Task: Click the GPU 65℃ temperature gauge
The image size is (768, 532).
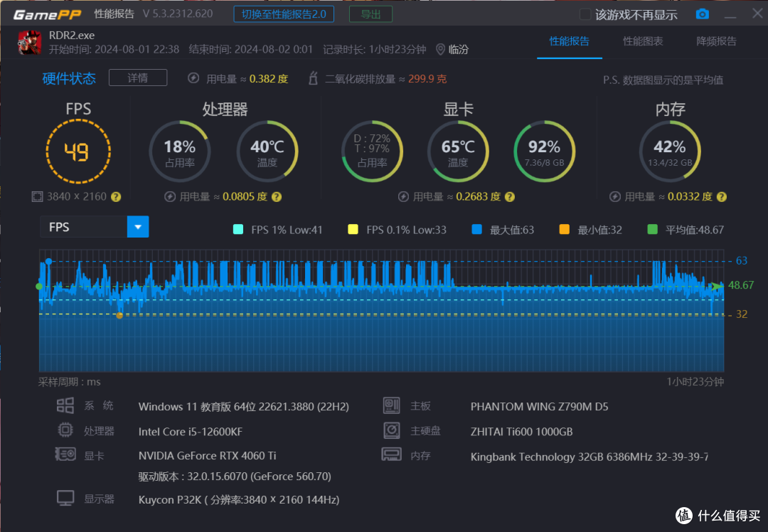Action: (458, 151)
